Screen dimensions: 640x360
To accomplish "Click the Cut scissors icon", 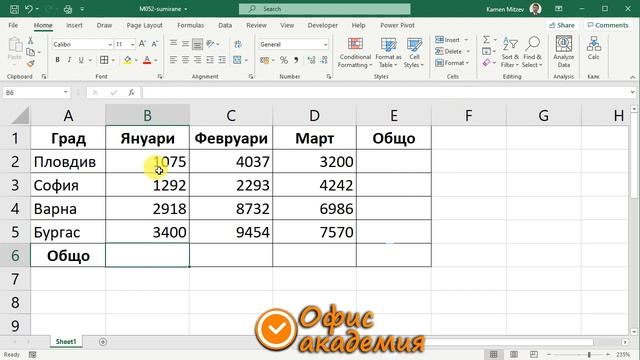I will point(30,40).
